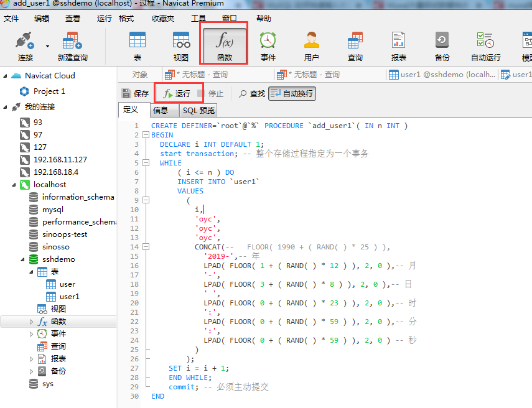Expand the 备份 backup tree node
532x408 pixels.
(x=31, y=371)
